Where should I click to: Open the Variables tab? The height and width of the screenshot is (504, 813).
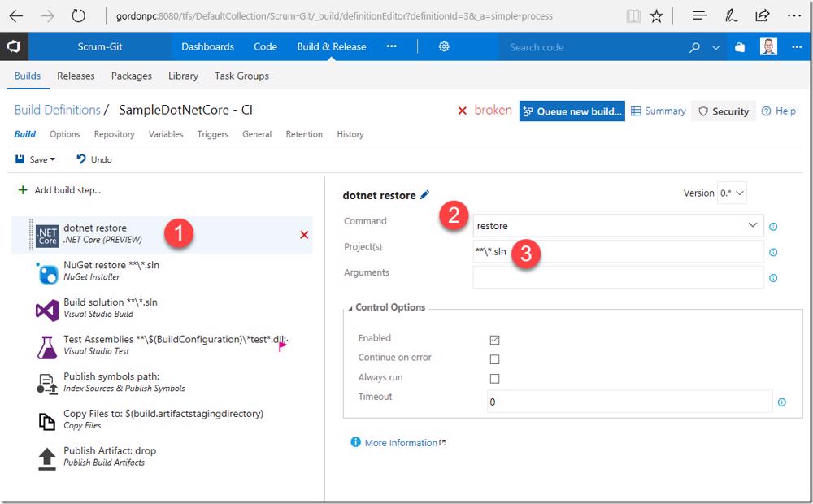pyautogui.click(x=166, y=134)
